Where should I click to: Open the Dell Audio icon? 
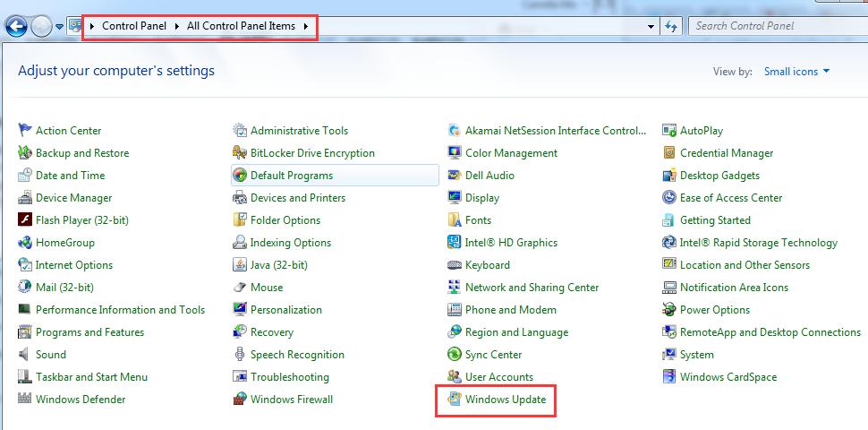click(x=455, y=176)
